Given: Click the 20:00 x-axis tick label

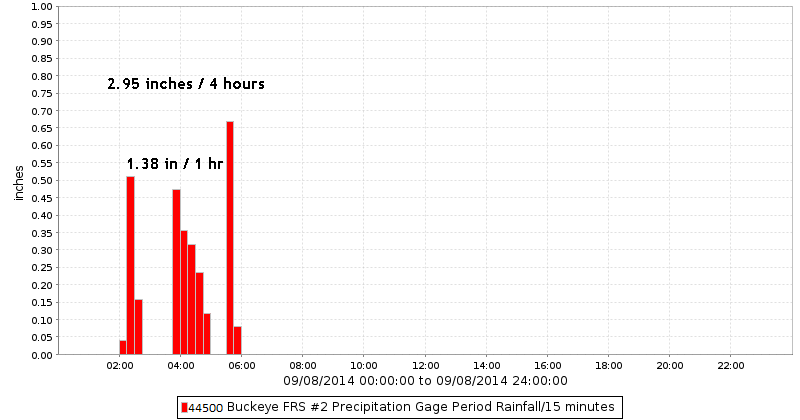Looking at the screenshot, I should point(670,366).
